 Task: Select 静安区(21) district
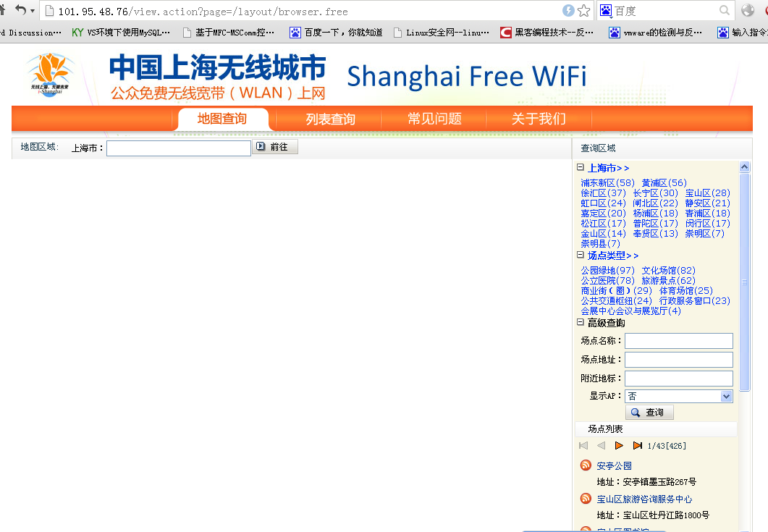point(708,203)
